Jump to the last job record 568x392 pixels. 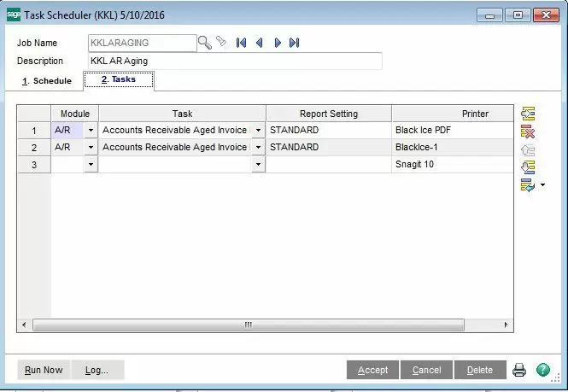pyautogui.click(x=294, y=42)
